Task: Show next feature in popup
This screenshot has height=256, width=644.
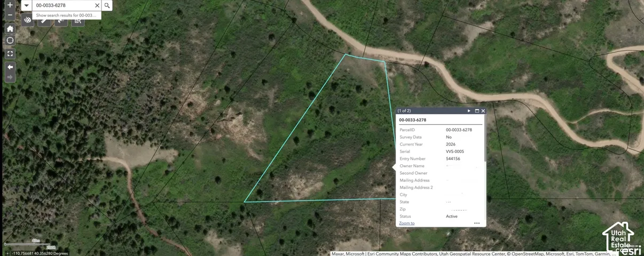Action: tap(469, 111)
